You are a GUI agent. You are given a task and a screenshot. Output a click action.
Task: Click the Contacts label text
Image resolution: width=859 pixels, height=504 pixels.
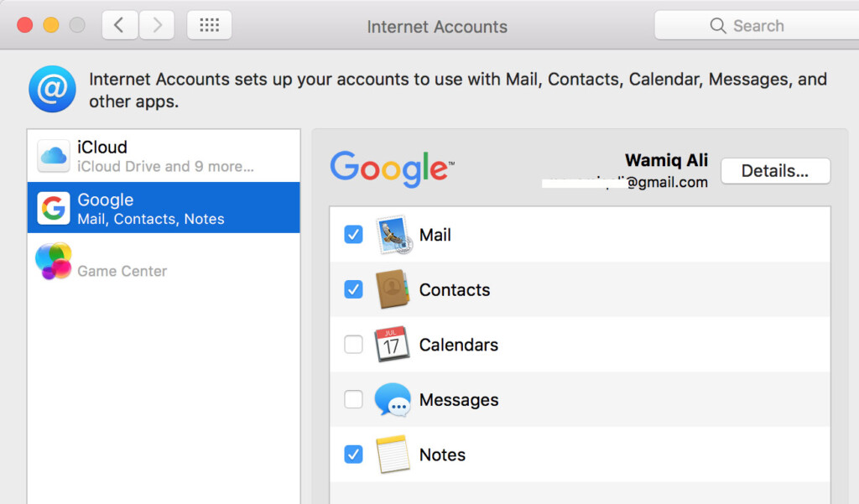coord(455,289)
